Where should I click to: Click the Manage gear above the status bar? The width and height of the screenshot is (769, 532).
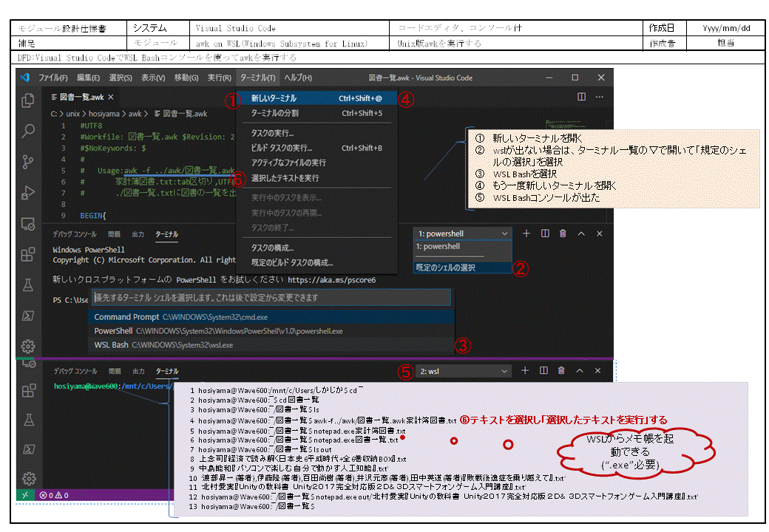28,479
